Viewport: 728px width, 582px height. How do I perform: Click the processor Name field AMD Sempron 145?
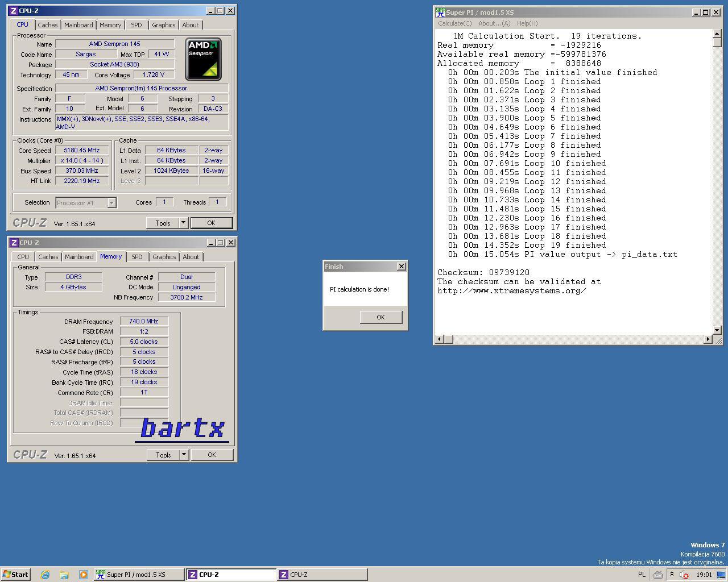coord(115,44)
